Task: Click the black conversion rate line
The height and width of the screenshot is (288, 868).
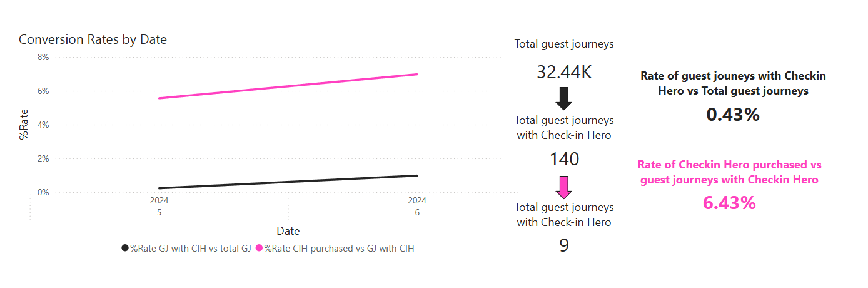Action: point(288,182)
